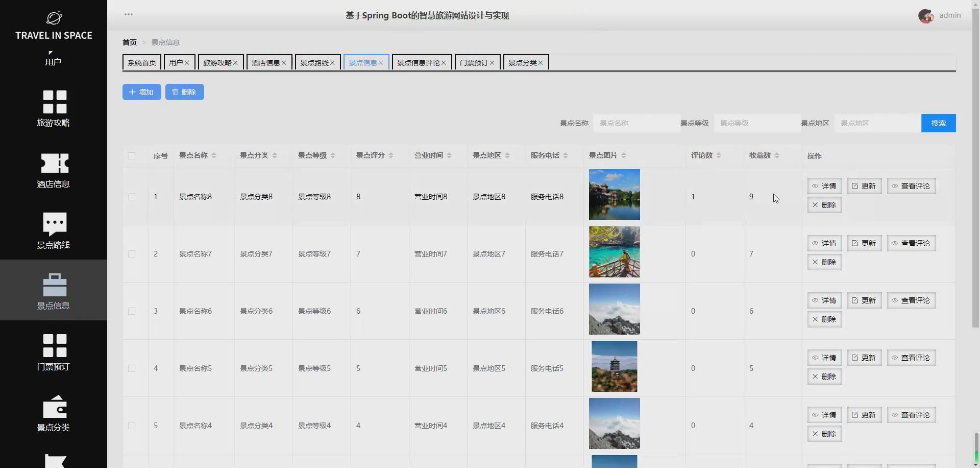This screenshot has height=468, width=980.
Task: Click the three-dot menu icon in header
Action: pos(129,14)
